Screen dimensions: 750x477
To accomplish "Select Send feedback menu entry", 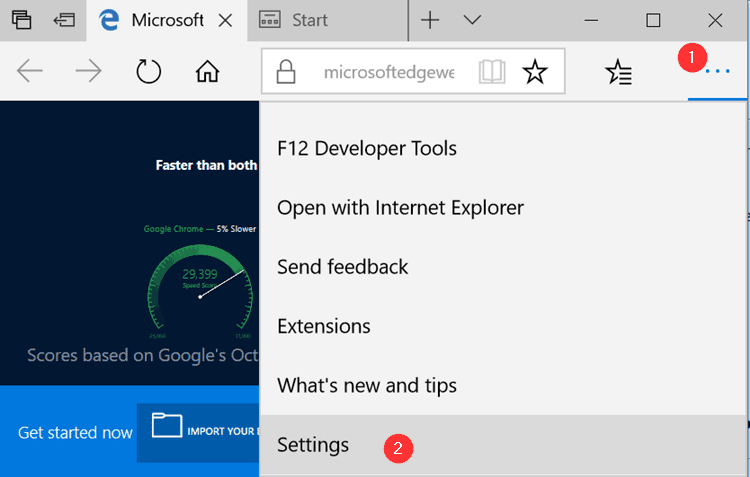I will coord(342,267).
